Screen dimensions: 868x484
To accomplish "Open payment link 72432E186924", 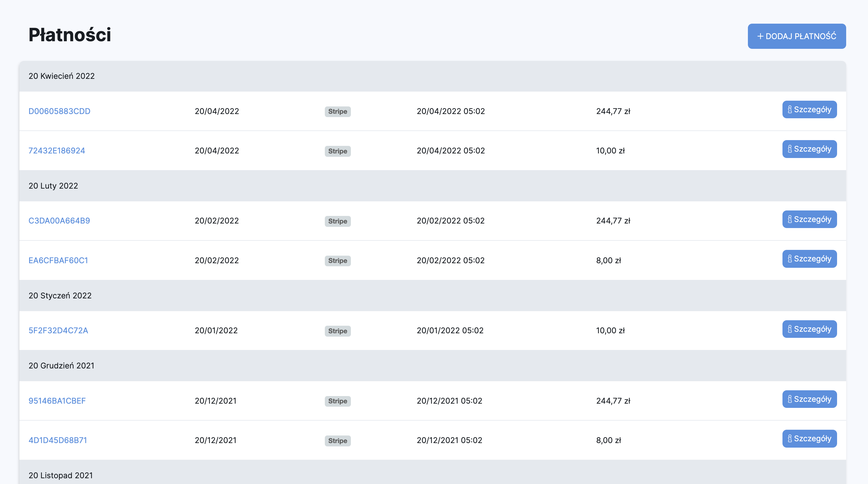I will pyautogui.click(x=57, y=150).
